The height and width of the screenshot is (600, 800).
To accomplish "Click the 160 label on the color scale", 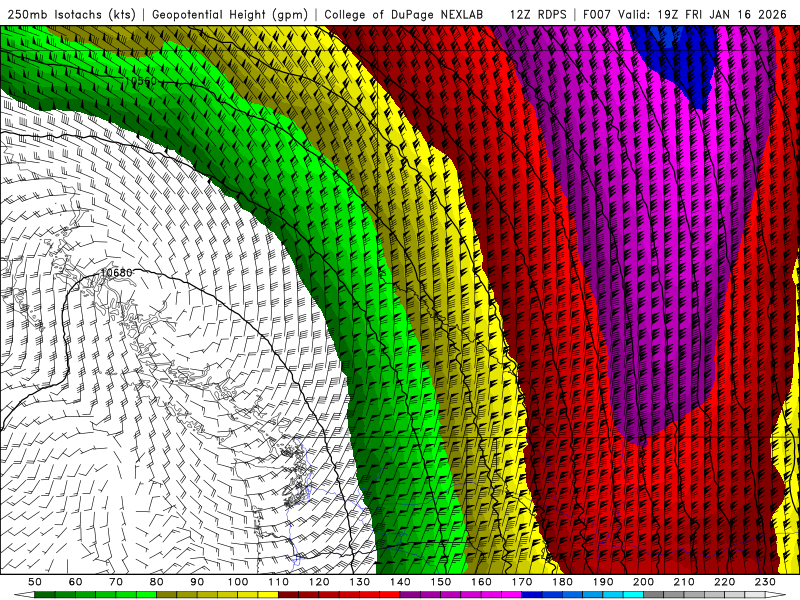I will [x=481, y=582].
